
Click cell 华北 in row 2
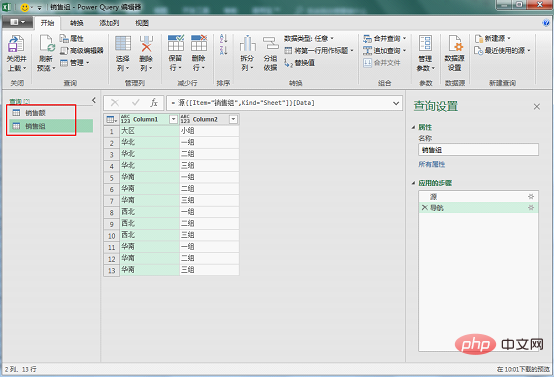coord(149,142)
